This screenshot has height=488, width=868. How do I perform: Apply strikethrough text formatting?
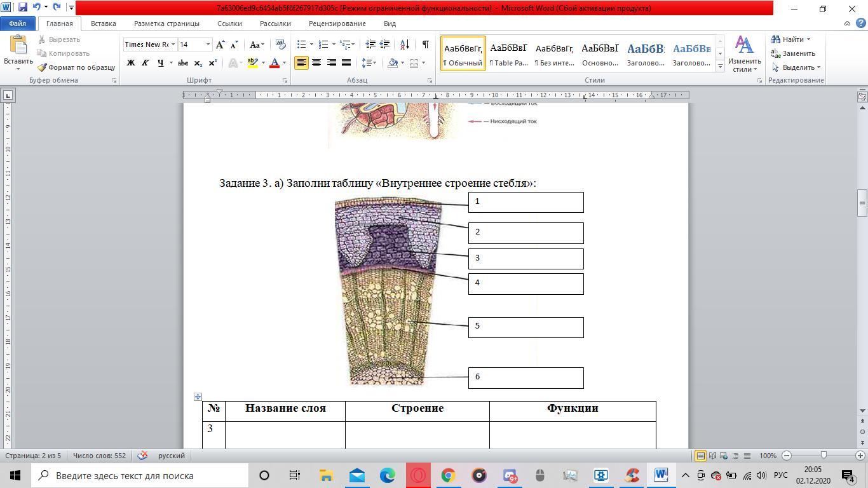(182, 63)
